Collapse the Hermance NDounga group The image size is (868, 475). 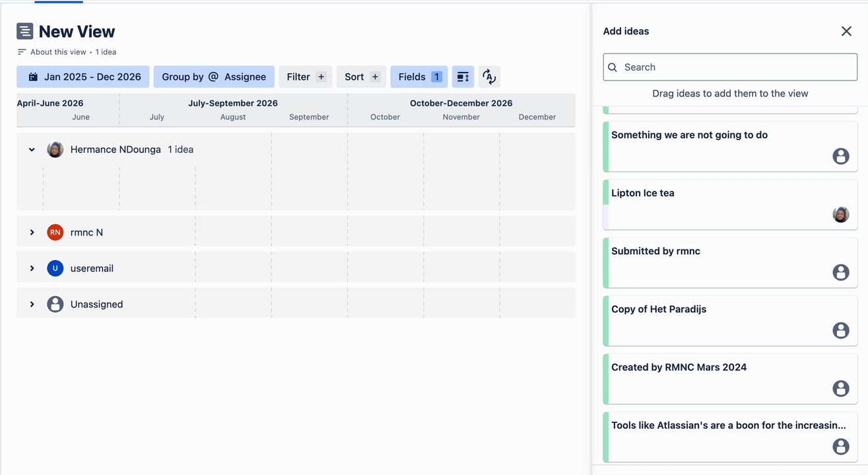tap(32, 150)
